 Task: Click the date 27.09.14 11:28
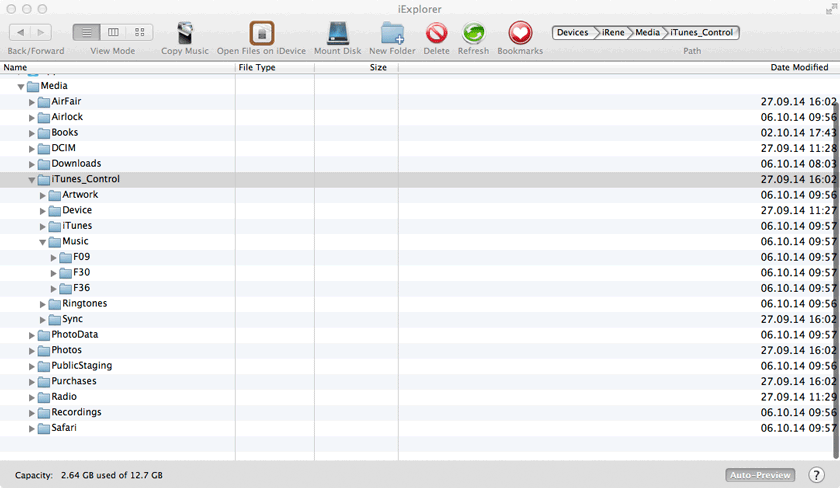tap(798, 148)
